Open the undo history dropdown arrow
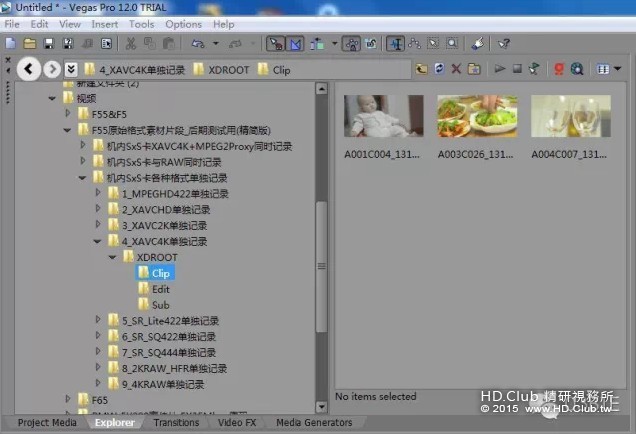The image size is (636, 434). [x=216, y=43]
